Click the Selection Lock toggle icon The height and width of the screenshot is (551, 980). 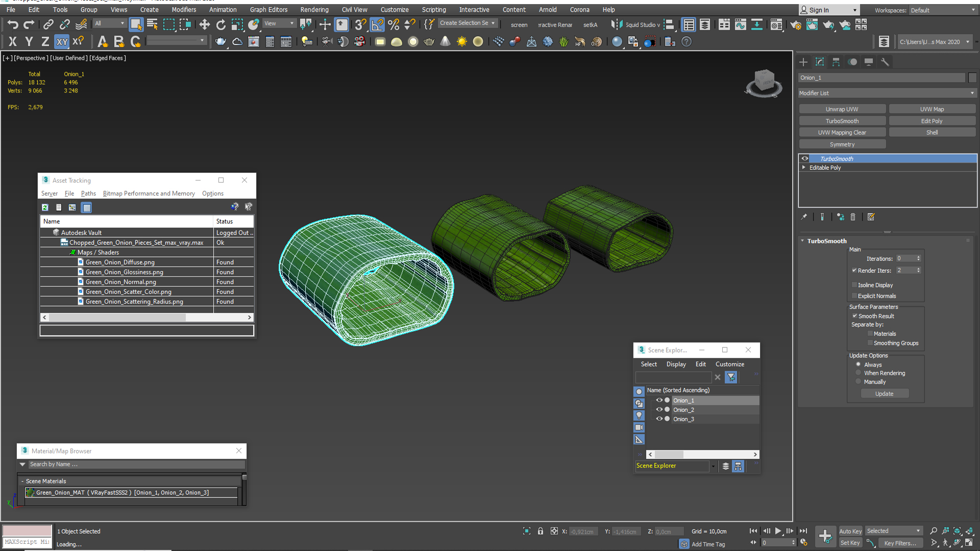click(541, 531)
